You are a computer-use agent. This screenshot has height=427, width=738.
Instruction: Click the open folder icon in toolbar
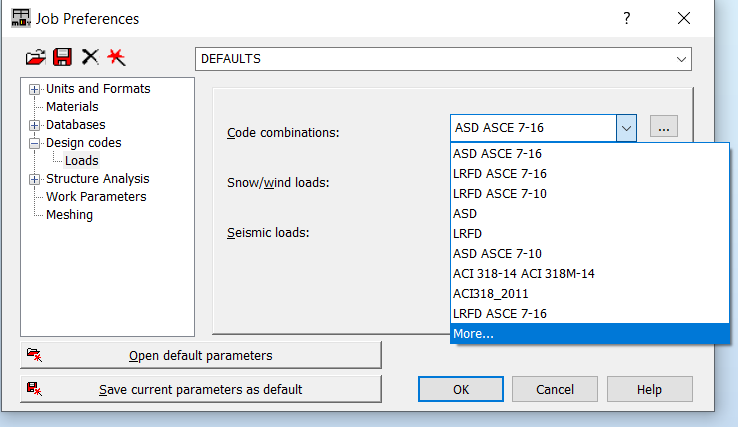tap(37, 58)
